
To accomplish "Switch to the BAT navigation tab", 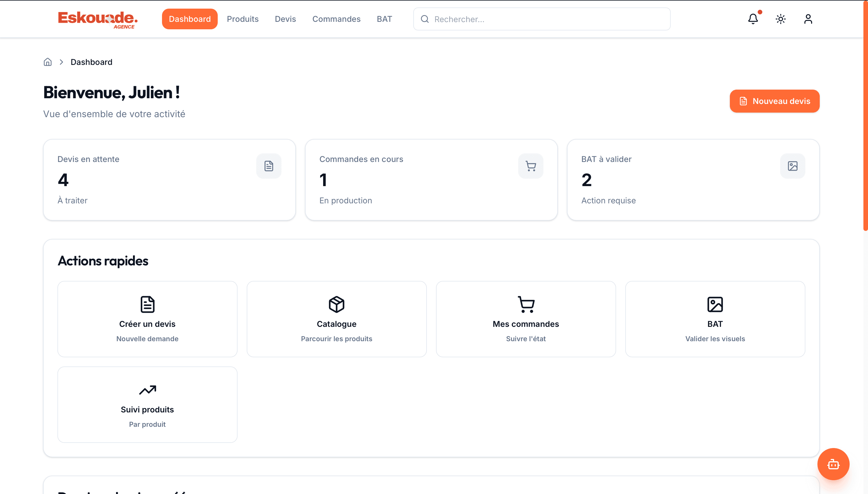I will (384, 19).
